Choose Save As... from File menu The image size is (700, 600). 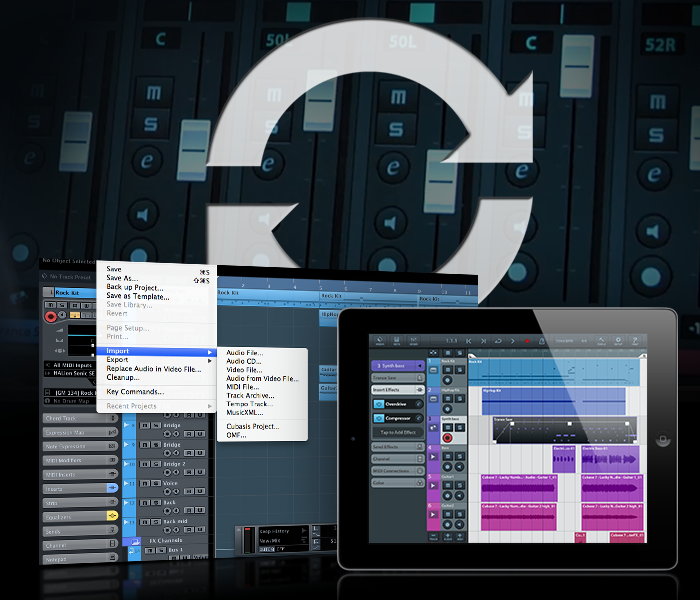(x=122, y=278)
